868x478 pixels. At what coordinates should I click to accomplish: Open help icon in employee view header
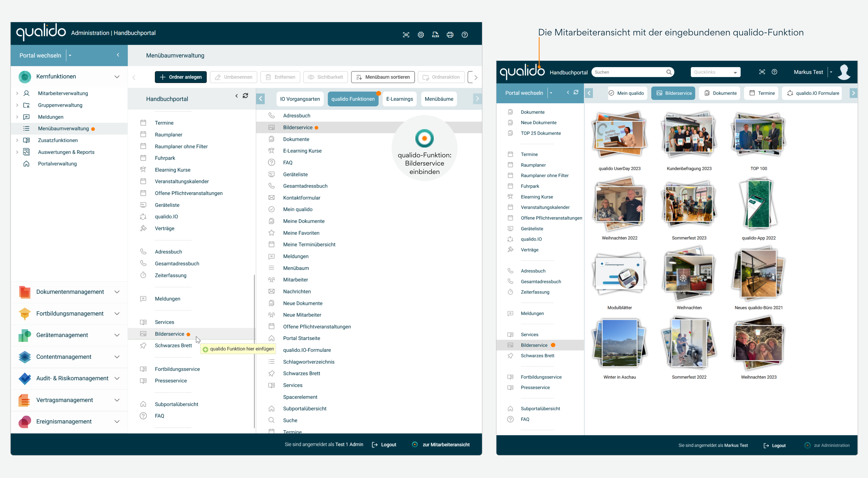pyautogui.click(x=774, y=72)
